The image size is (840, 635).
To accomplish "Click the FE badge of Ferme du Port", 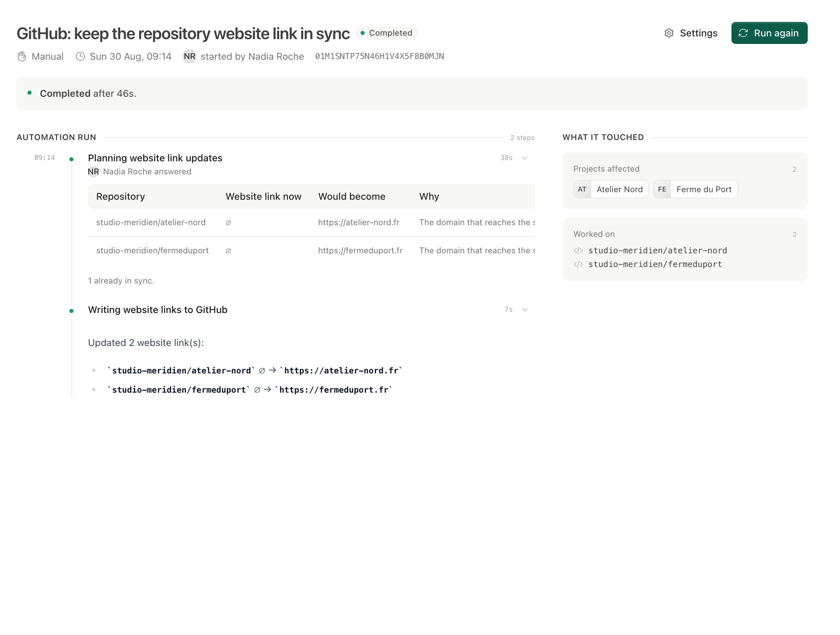I will pyautogui.click(x=662, y=189).
